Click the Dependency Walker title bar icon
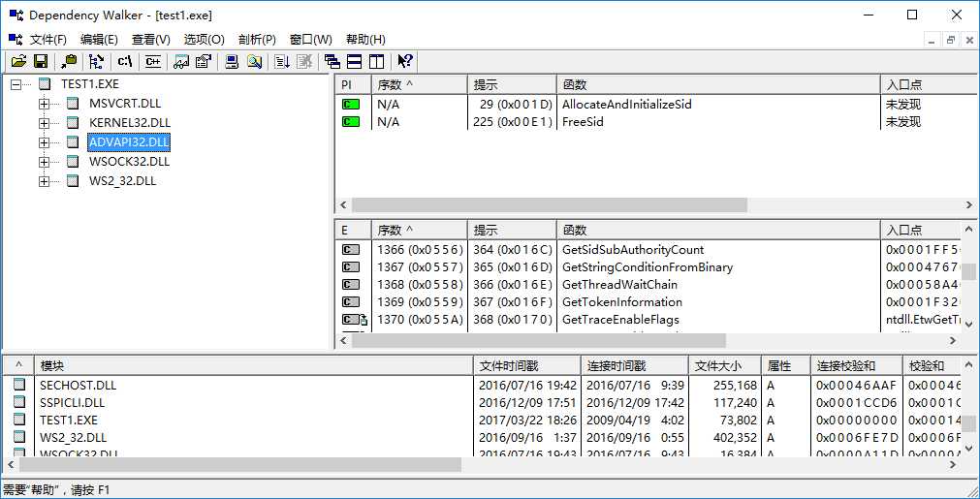Image resolution: width=980 pixels, height=499 pixels. coord(16,14)
